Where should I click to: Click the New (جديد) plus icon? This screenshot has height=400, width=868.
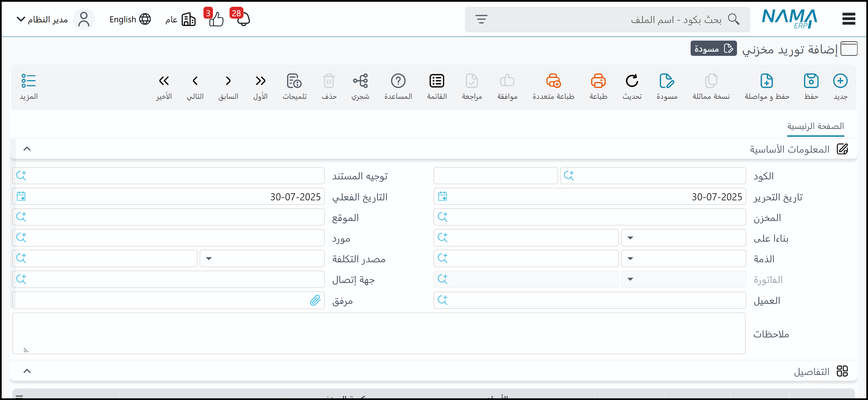(x=840, y=81)
